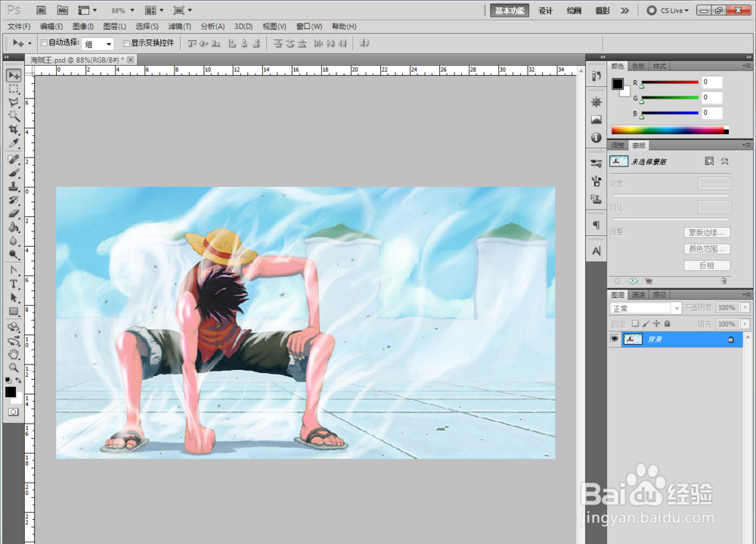
Task: Hide the Background layer visibility eye
Action: point(614,339)
